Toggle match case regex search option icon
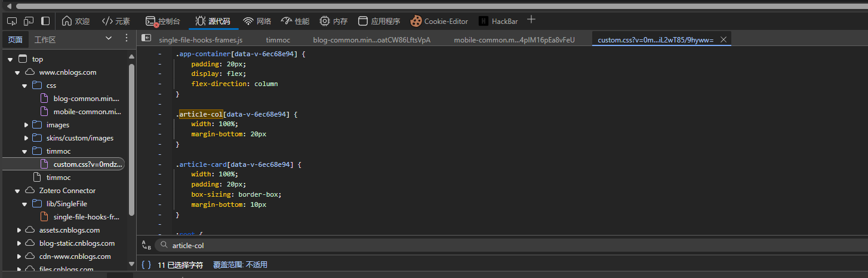Screen dimensions: 868x278 [146, 245]
